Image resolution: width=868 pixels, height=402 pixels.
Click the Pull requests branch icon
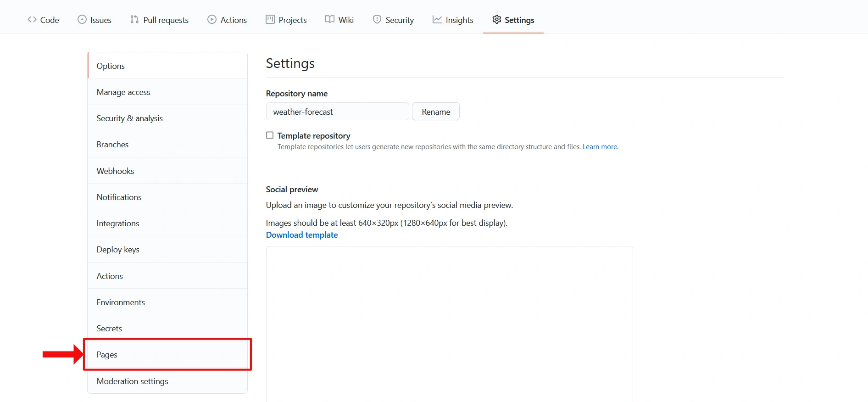pos(134,19)
